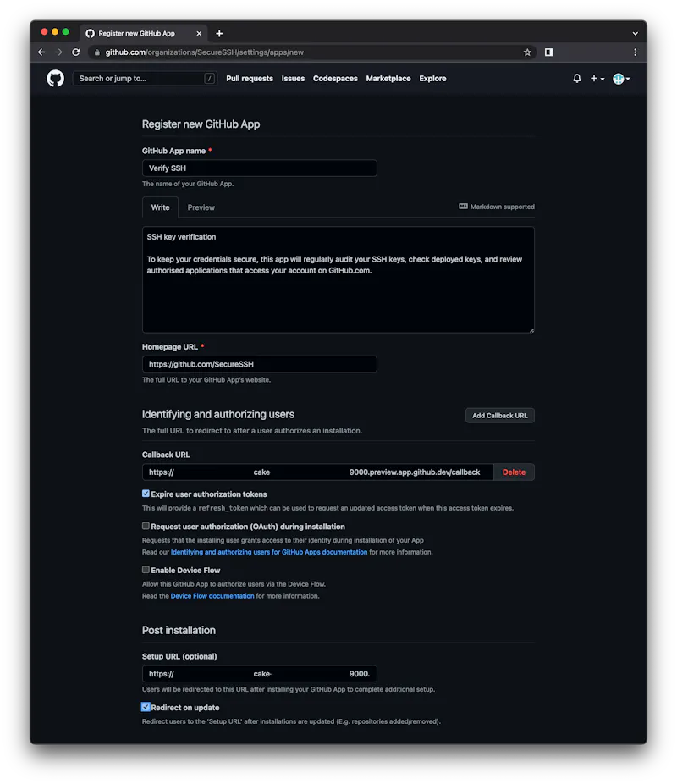Open Marketplace in navigation
Viewport: 677px width, 784px height.
(x=388, y=79)
